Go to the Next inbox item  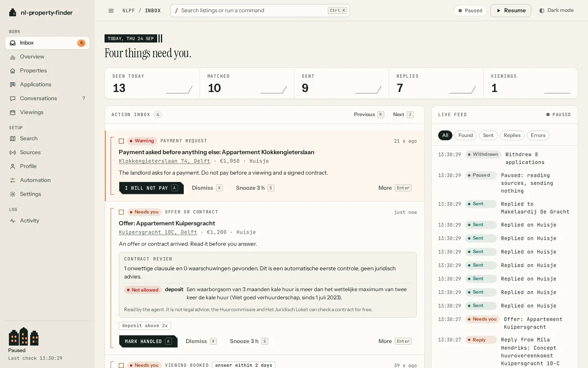point(403,114)
